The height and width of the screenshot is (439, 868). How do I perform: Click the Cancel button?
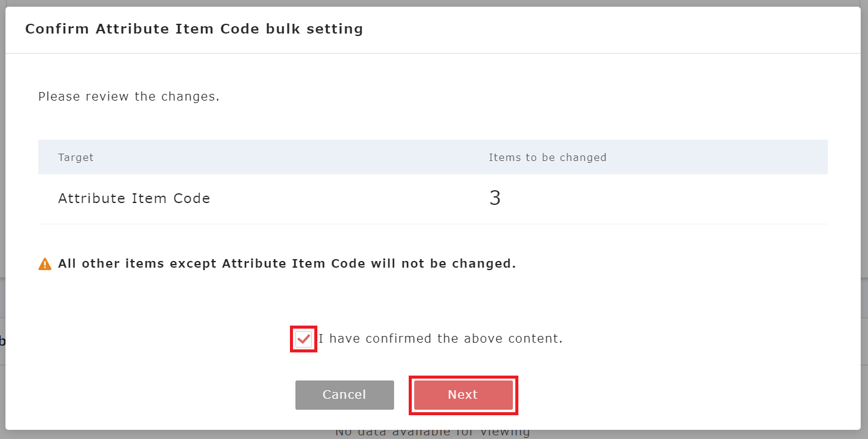pyautogui.click(x=344, y=394)
